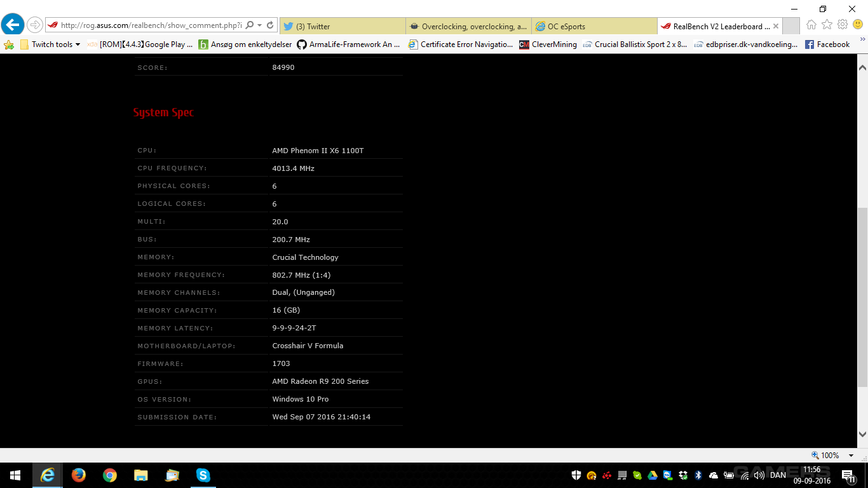Open IE Tools gear icon
The image size is (868, 488).
click(x=843, y=25)
